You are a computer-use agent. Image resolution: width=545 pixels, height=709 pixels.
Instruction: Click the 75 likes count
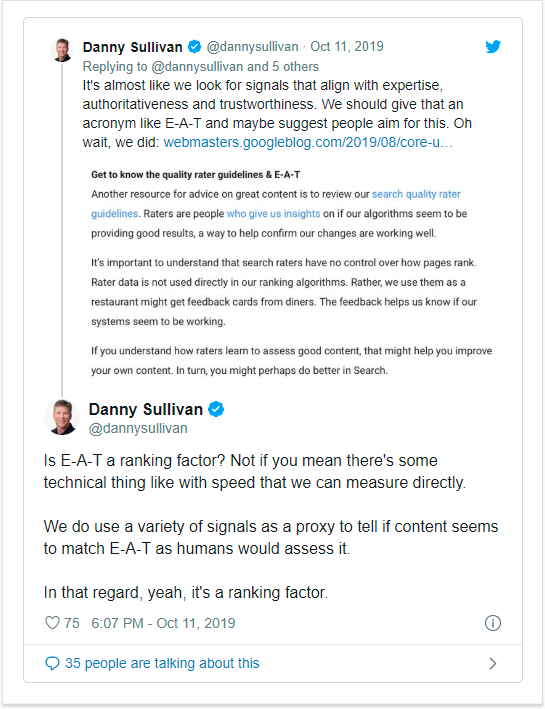coord(71,623)
